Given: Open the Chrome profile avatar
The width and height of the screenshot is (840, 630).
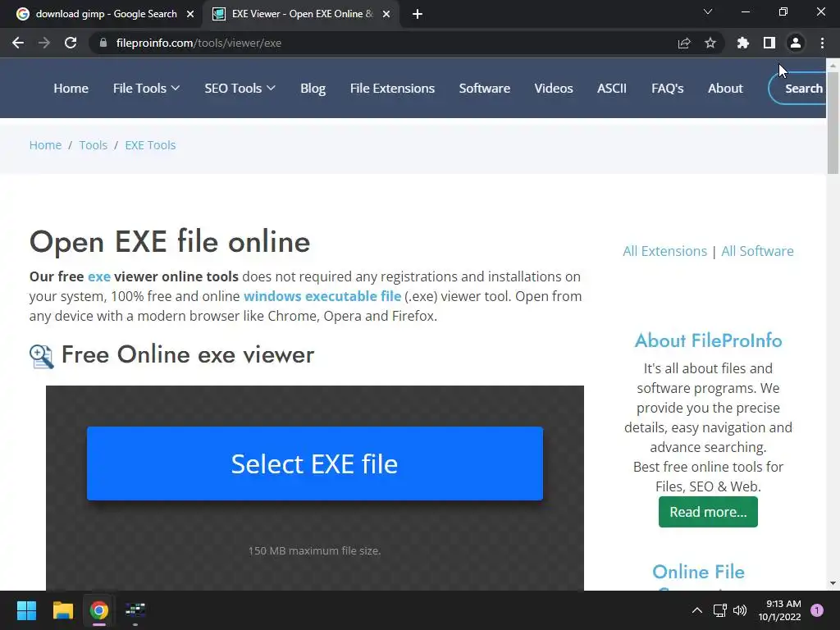Looking at the screenshot, I should 796,43.
